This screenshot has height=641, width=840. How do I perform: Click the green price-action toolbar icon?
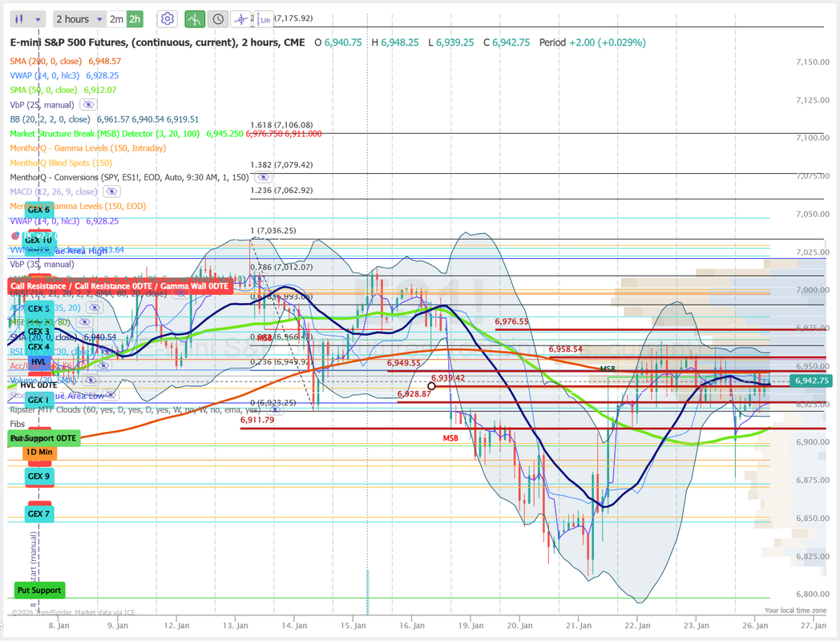pos(194,19)
